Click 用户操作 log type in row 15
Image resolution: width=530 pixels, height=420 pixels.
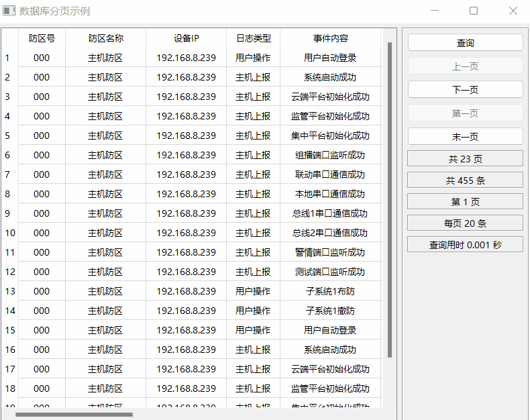(x=253, y=329)
